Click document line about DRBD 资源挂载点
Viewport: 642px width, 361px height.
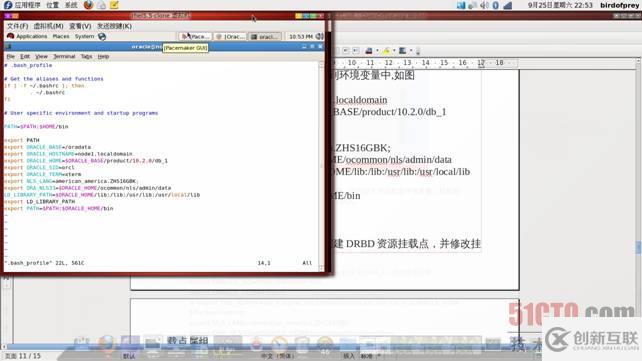[407, 244]
